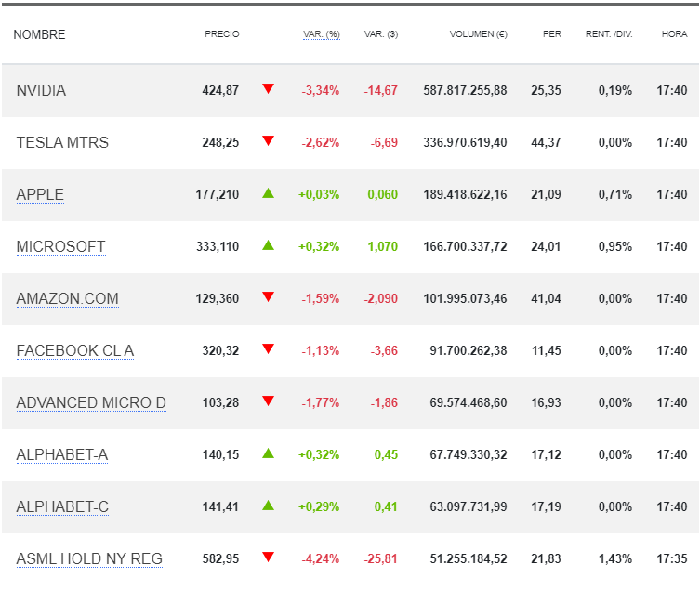Click the RENT. /DIV. column header
The width and height of the screenshot is (700, 591).
point(609,34)
